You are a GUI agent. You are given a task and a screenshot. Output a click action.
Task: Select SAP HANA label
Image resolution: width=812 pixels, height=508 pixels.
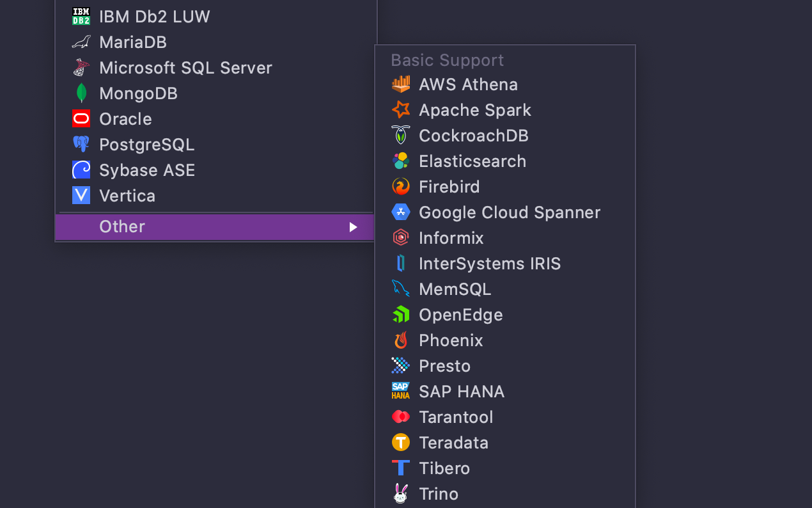(x=462, y=392)
